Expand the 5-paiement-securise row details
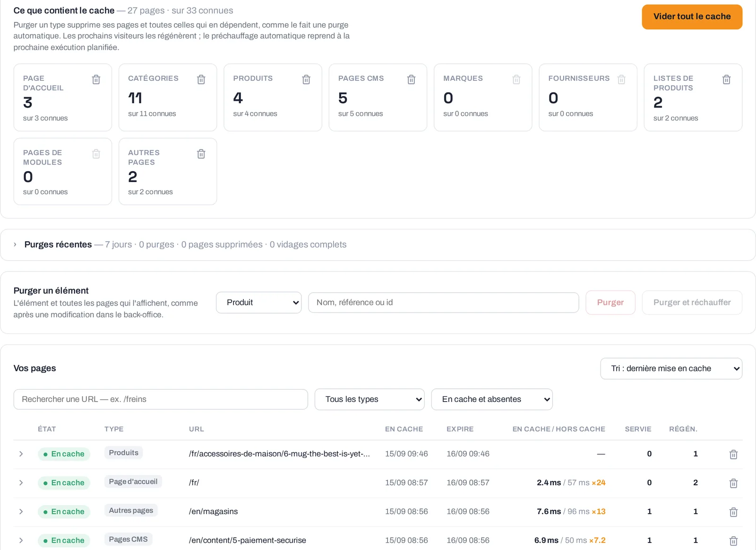Viewport: 756px width, 550px height. (x=21, y=541)
